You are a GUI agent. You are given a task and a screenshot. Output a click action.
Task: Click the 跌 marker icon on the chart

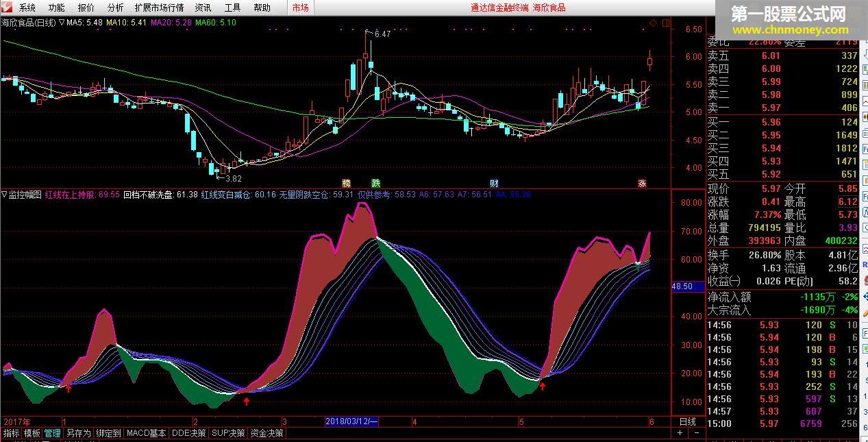pos(375,183)
